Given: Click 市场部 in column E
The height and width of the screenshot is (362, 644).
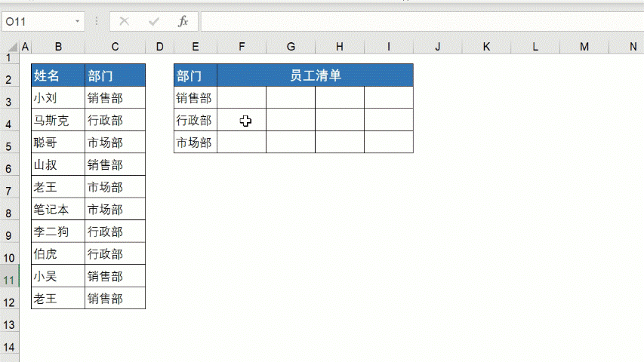Looking at the screenshot, I should [196, 142].
